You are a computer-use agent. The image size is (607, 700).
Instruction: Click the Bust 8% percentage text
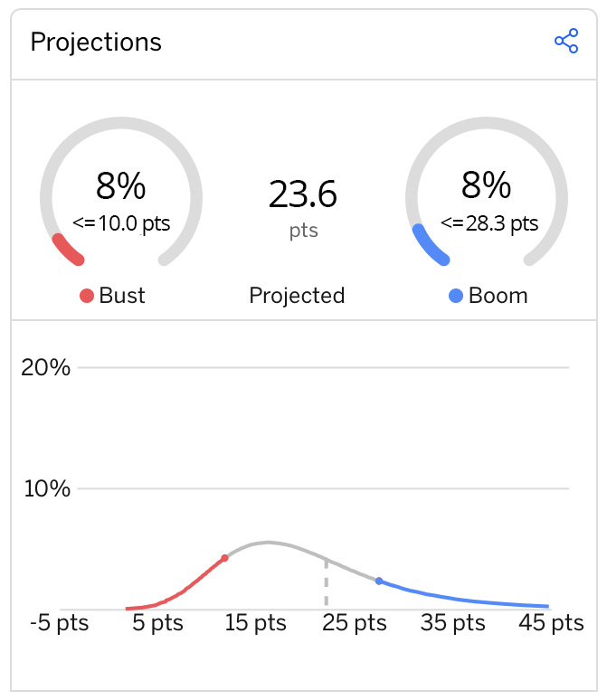pyautogui.click(x=120, y=185)
